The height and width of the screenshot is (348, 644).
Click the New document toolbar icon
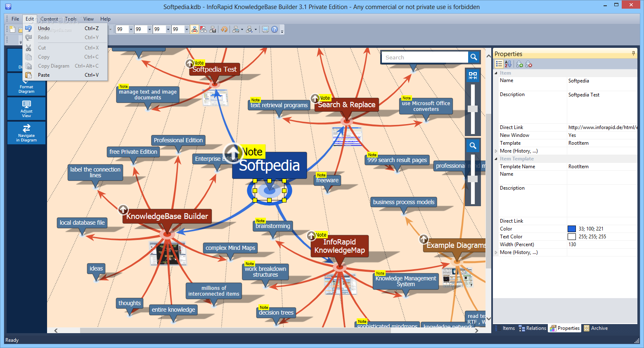click(12, 29)
